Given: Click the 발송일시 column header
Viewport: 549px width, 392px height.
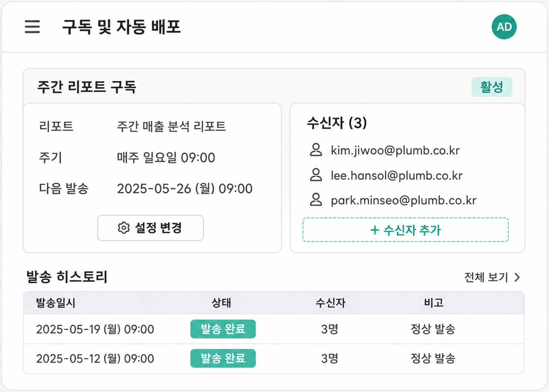Looking at the screenshot, I should pos(55,303).
